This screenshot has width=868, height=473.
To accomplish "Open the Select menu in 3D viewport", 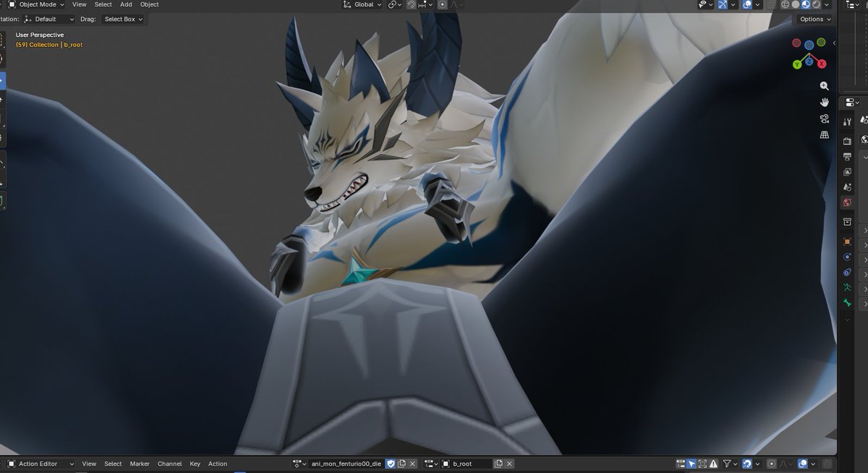I will tap(103, 4).
